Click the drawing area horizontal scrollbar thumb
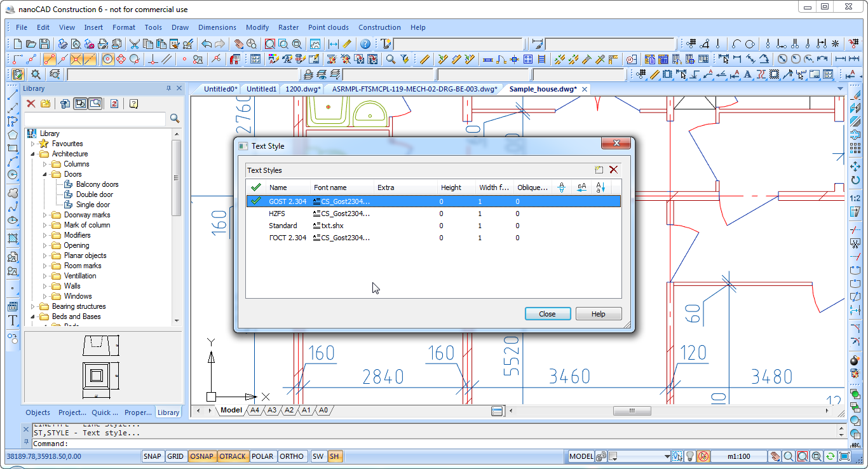Viewport: 868px width, 469px height. (x=632, y=411)
